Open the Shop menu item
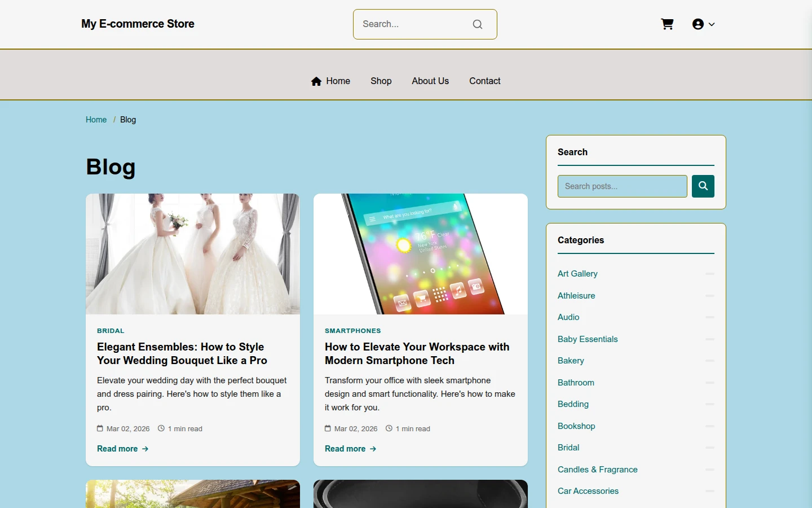The image size is (812, 508). click(381, 81)
